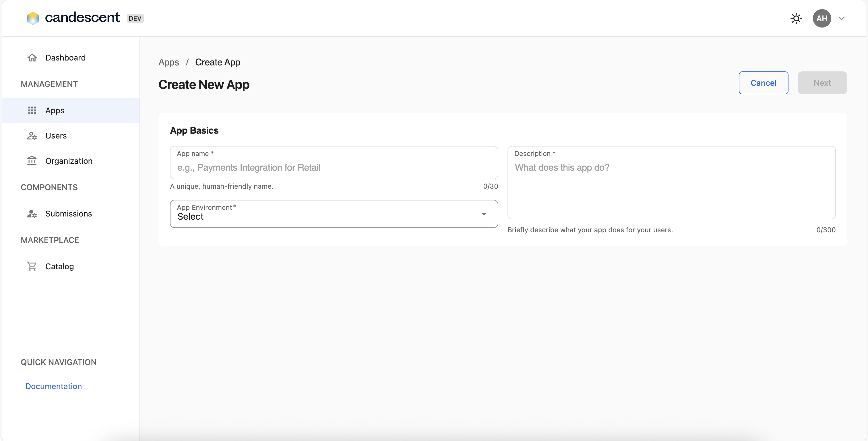Open the Users menu item
The width and height of the screenshot is (868, 441).
tap(56, 136)
